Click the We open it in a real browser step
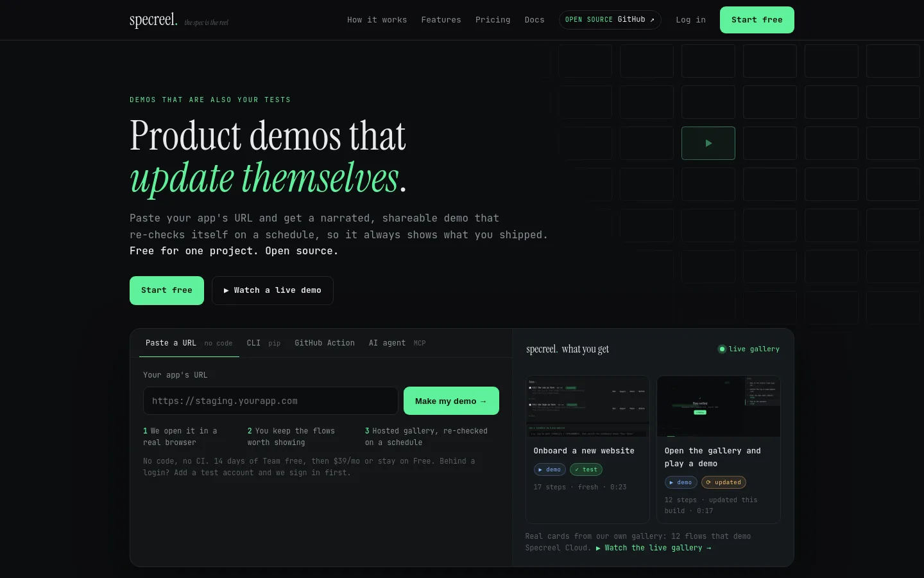 point(180,437)
